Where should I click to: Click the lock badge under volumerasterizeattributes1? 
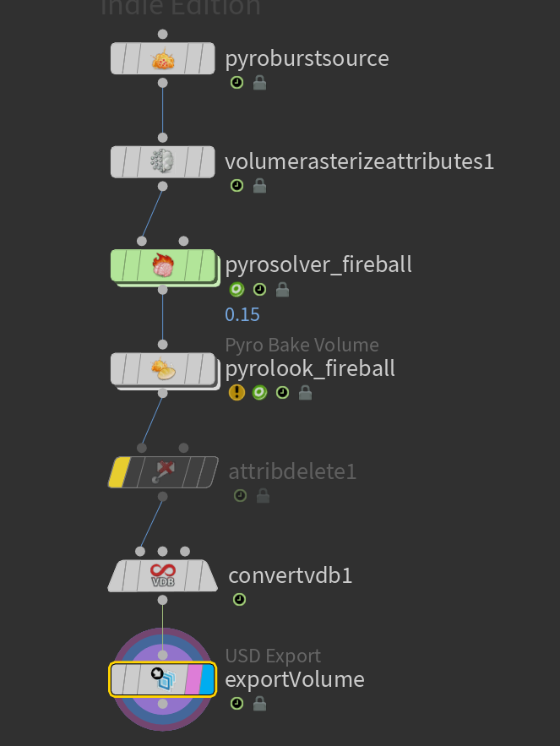pyautogui.click(x=259, y=186)
